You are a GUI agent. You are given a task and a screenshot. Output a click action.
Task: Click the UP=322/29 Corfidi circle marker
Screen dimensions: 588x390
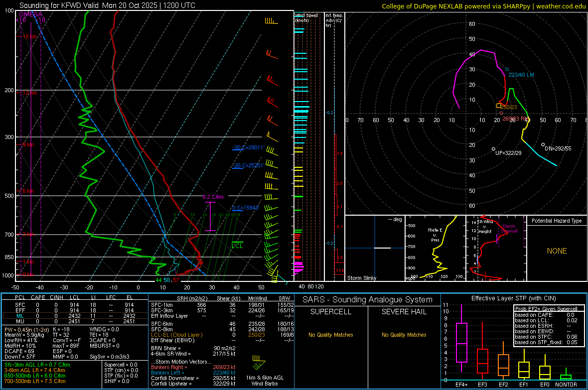(x=493, y=149)
